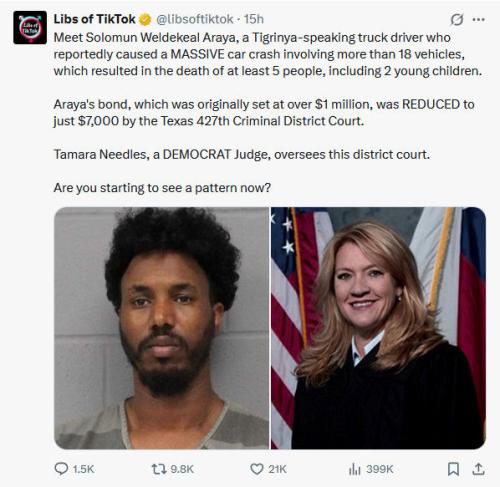Viewport: 500px width, 487px height.
Task: Open the mugshot photo on left
Action: tap(161, 328)
